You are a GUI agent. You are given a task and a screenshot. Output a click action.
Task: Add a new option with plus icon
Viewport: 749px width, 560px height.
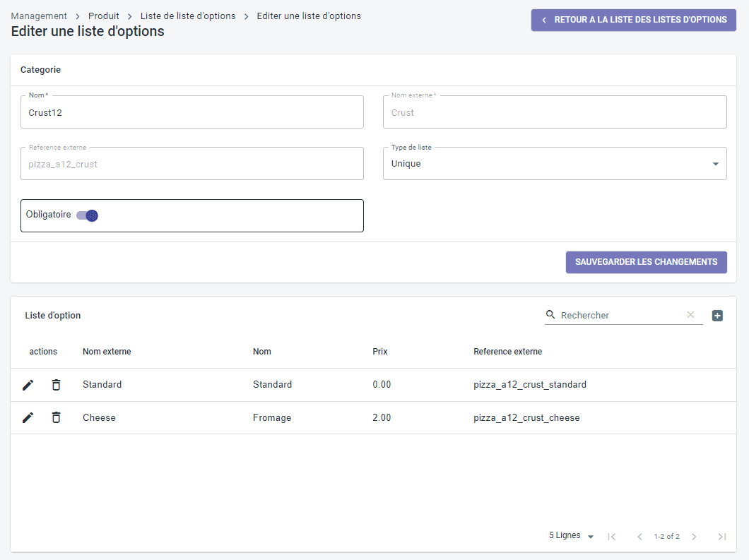point(717,316)
